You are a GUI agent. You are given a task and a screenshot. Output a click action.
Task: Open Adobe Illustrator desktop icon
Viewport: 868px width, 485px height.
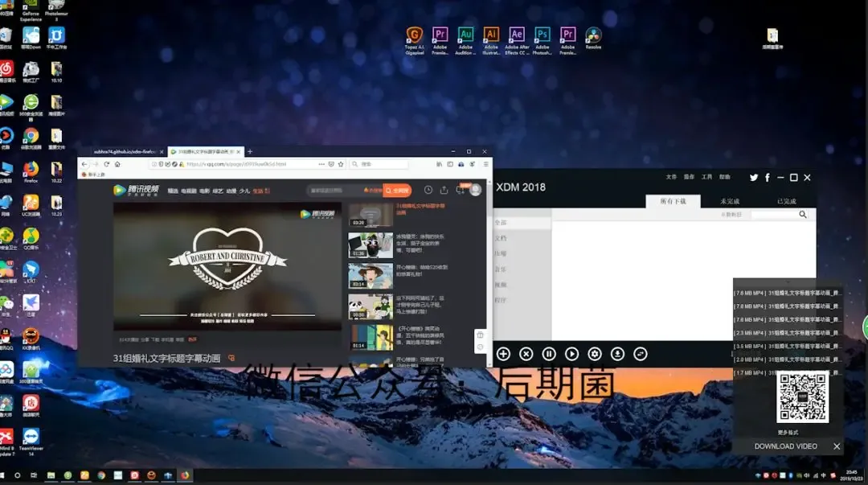click(x=491, y=40)
